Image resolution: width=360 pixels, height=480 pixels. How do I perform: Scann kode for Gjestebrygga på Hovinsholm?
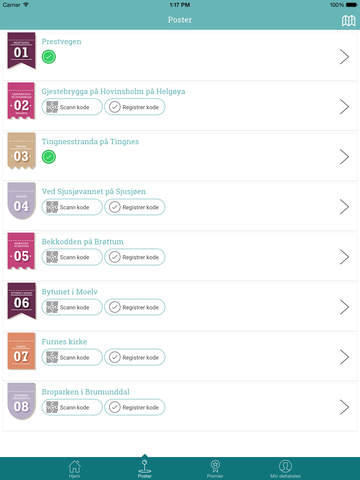[72, 107]
